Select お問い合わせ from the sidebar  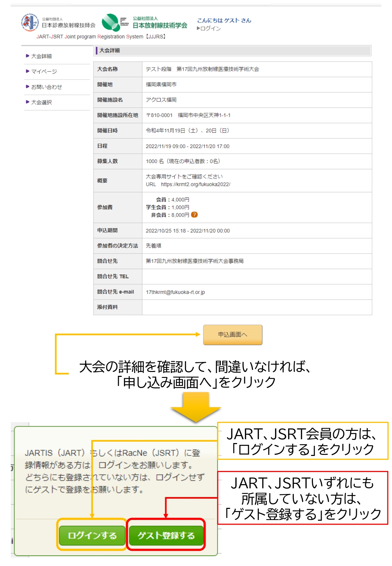point(46,87)
